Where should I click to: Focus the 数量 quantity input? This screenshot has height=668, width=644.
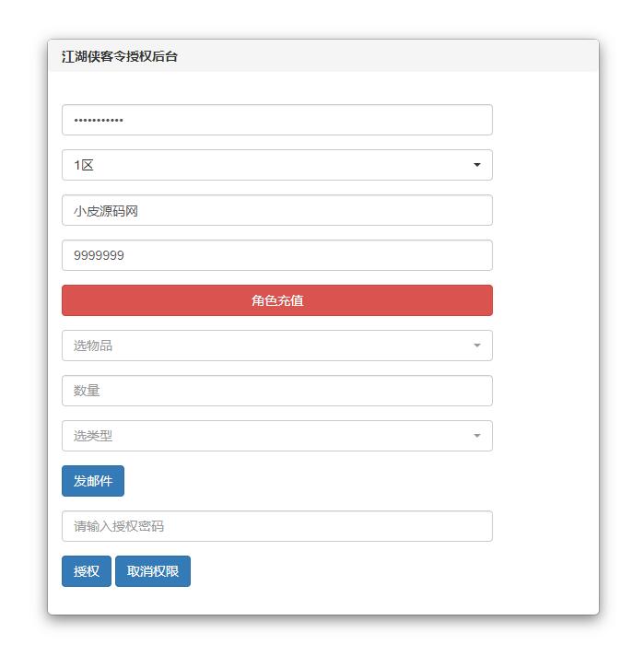(276, 391)
